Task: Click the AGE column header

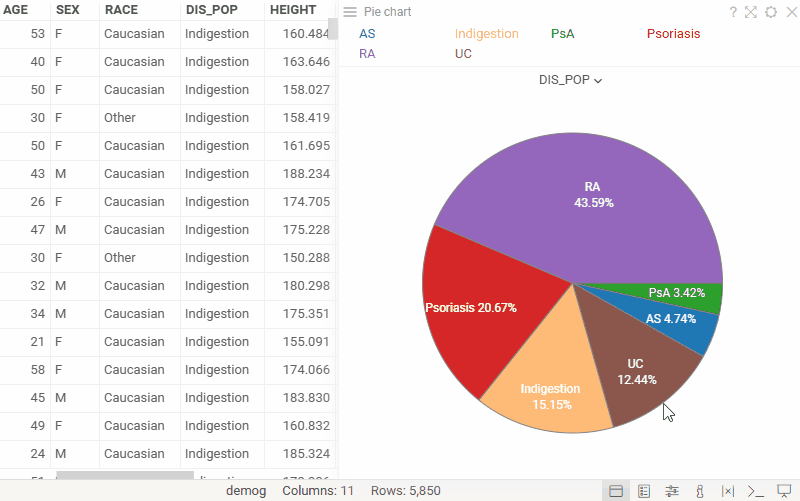Action: (22, 9)
